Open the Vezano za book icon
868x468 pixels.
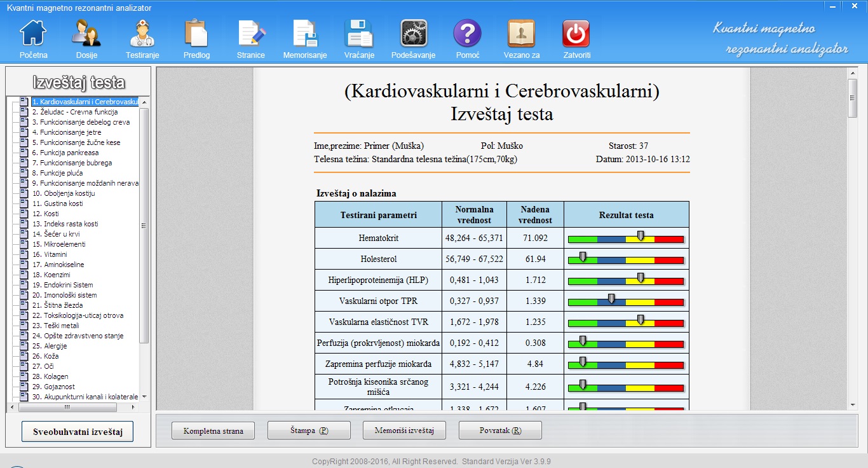click(x=521, y=34)
